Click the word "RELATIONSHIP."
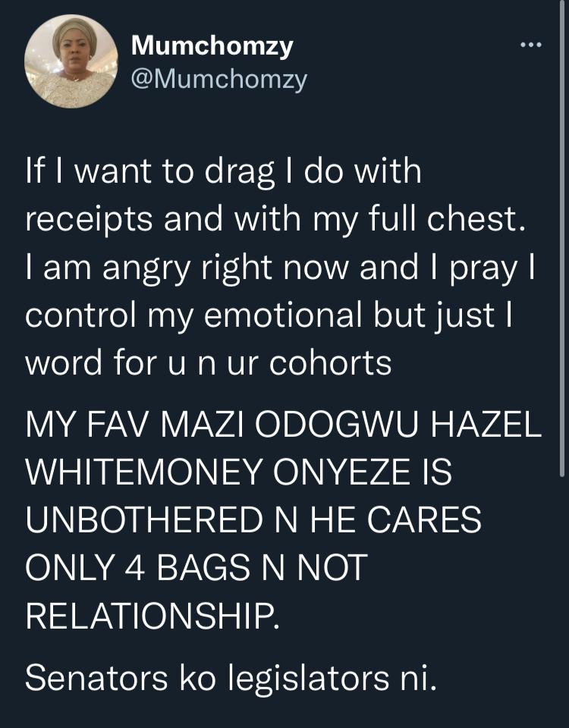 click(152, 615)
